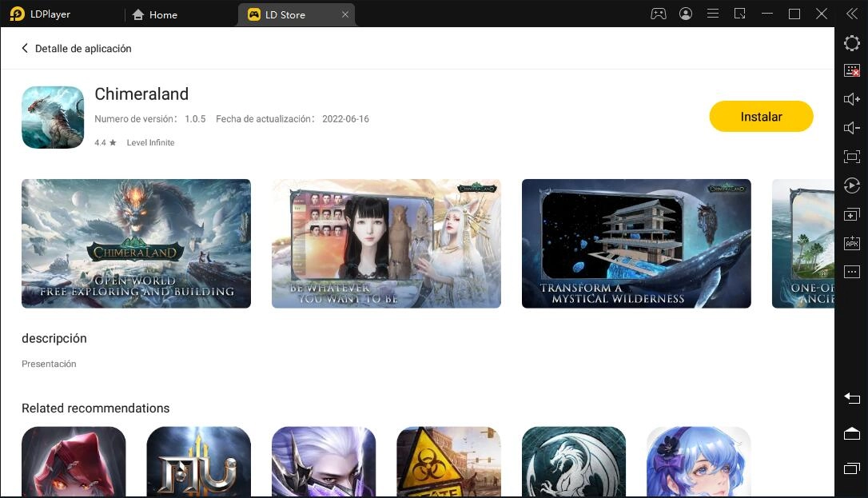This screenshot has height=498, width=868.
Task: Select the biohazard sign recommended game
Action: tap(448, 460)
